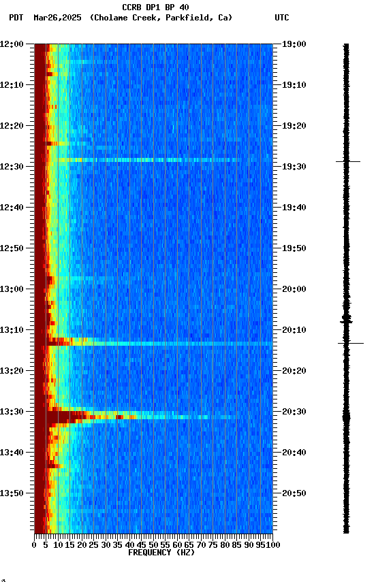Click the 15 Hz frequency axis label
This screenshot has height=588, width=376.
[69, 546]
